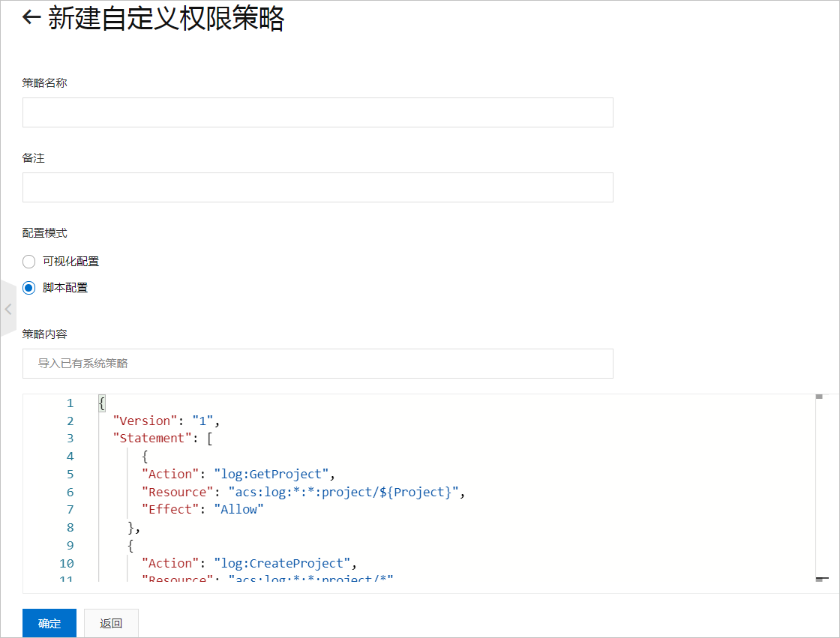Click the 确定 button
840x638 pixels.
click(x=49, y=623)
